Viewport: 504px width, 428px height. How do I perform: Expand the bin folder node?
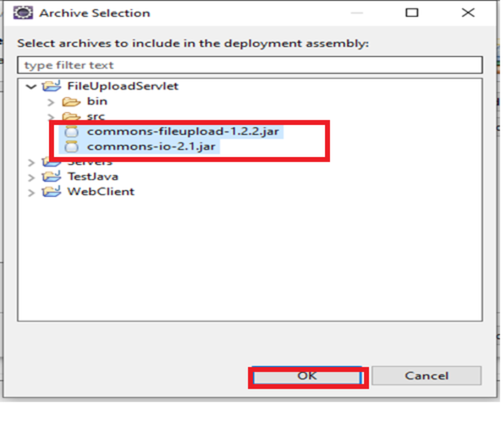[51, 102]
